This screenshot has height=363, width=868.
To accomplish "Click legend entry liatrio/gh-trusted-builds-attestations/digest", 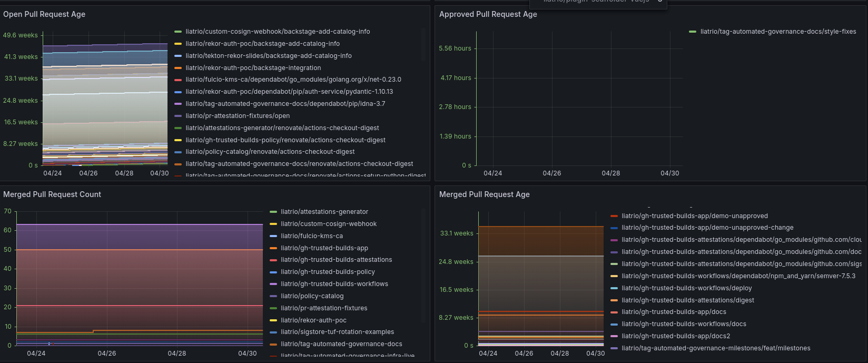I will (x=688, y=300).
